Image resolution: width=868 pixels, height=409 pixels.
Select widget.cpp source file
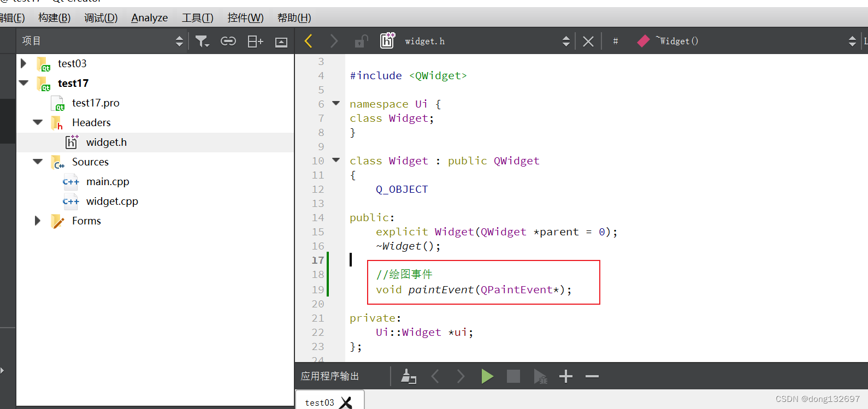tap(112, 201)
